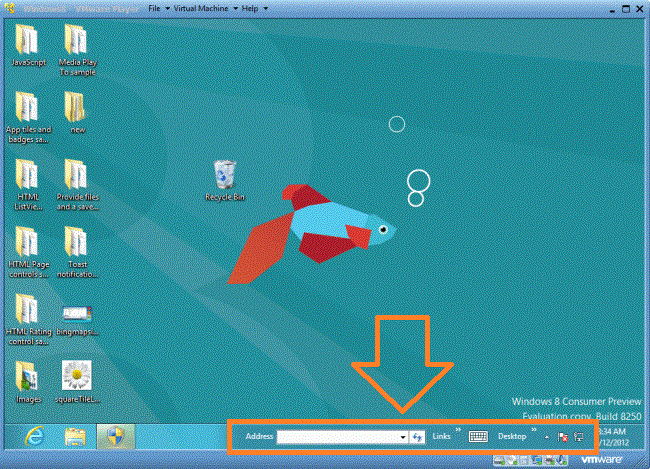Open the touch keyboard from the taskbar

click(x=478, y=436)
